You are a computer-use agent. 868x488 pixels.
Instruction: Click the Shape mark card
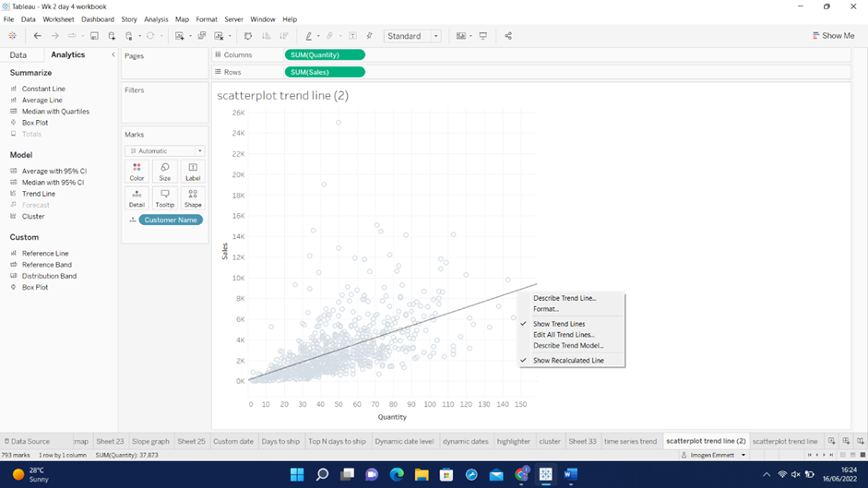193,198
